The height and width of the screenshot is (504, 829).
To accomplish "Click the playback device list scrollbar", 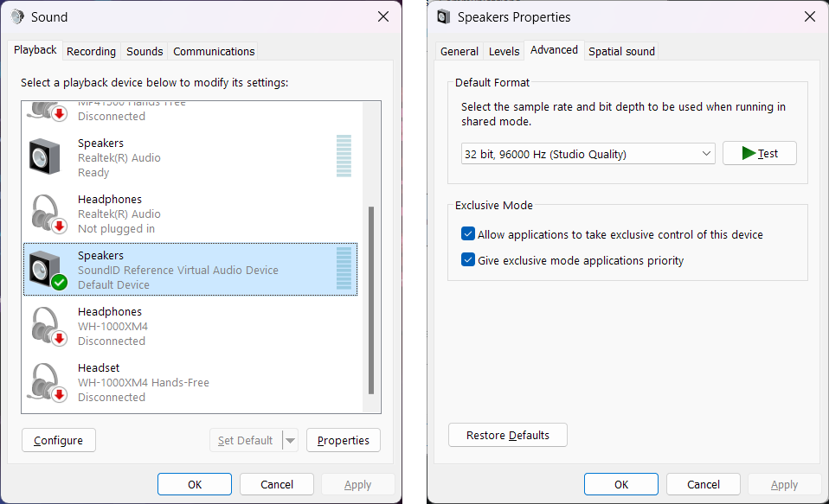I will (x=372, y=298).
